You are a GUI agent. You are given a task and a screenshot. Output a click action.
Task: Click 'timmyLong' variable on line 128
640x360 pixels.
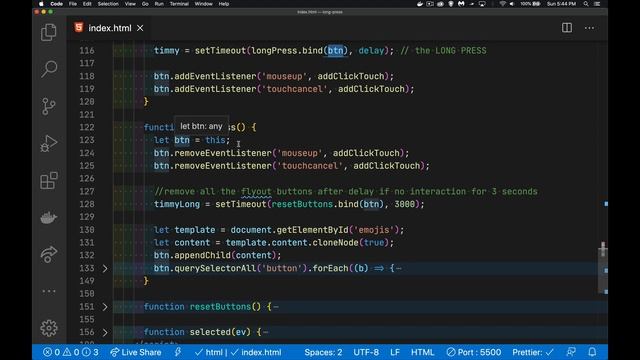click(x=177, y=204)
